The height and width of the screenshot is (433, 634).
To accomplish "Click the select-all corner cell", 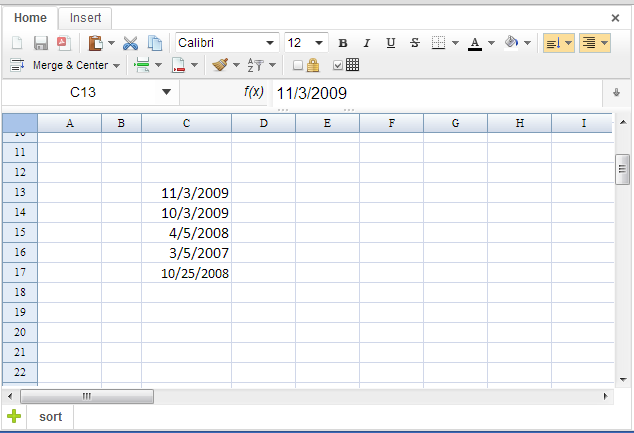I will 20,123.
